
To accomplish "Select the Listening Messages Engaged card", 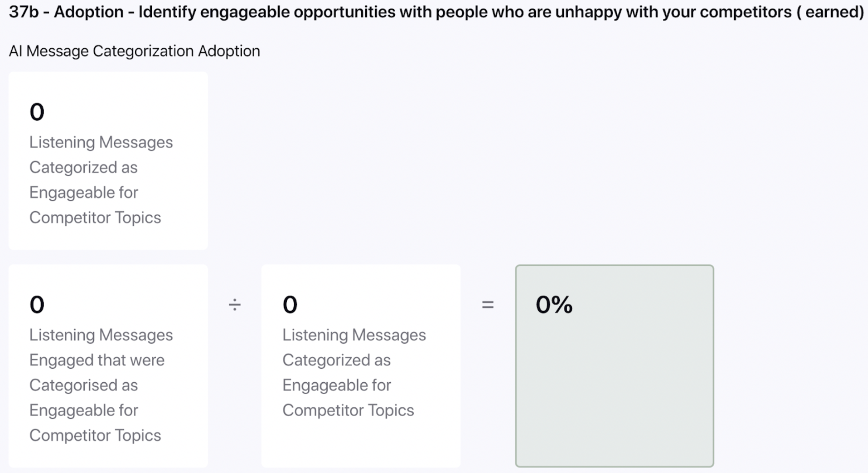I will point(108,366).
